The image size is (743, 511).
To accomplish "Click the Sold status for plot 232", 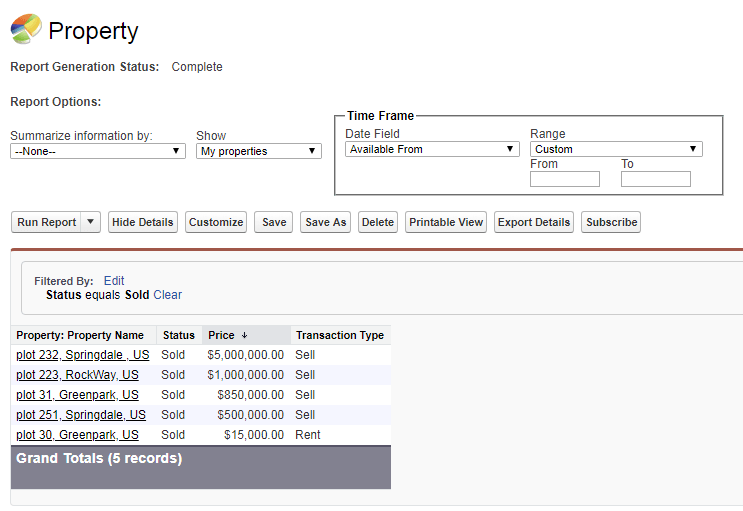I will [173, 355].
